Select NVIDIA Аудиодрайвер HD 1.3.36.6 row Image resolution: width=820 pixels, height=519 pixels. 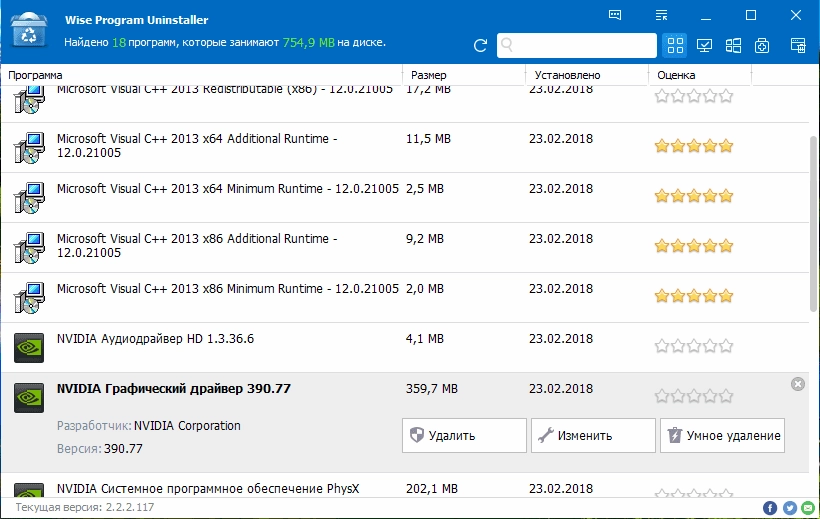tap(405, 347)
